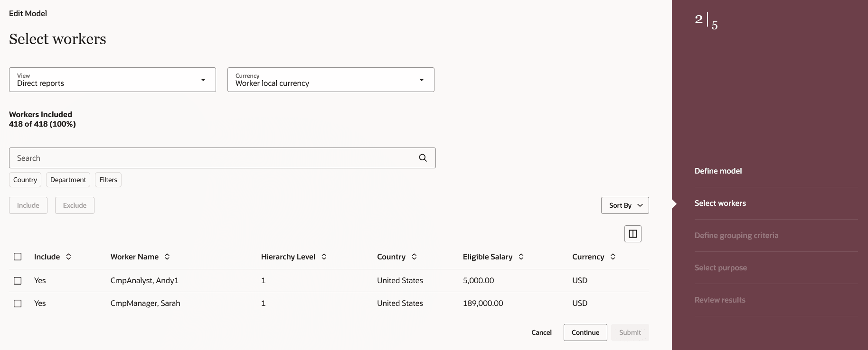Expand the Currency dropdown
Screen dimensions: 868x350
pyautogui.click(x=331, y=80)
